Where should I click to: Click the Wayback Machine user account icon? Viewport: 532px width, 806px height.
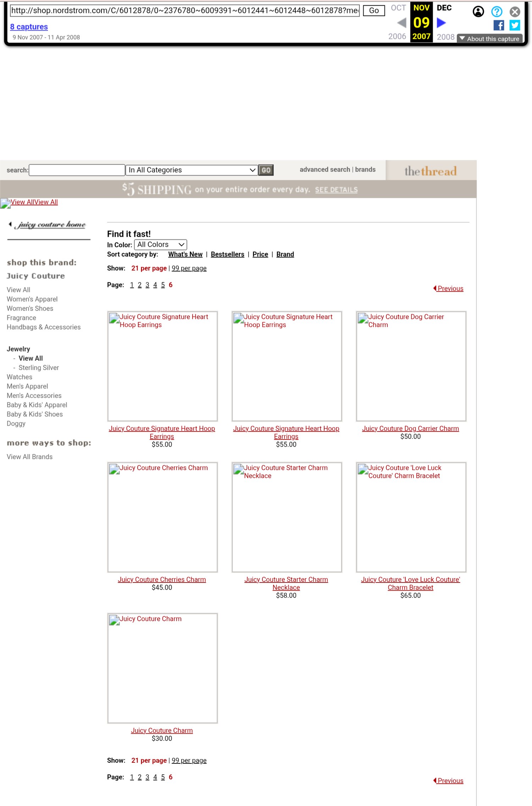click(x=478, y=12)
